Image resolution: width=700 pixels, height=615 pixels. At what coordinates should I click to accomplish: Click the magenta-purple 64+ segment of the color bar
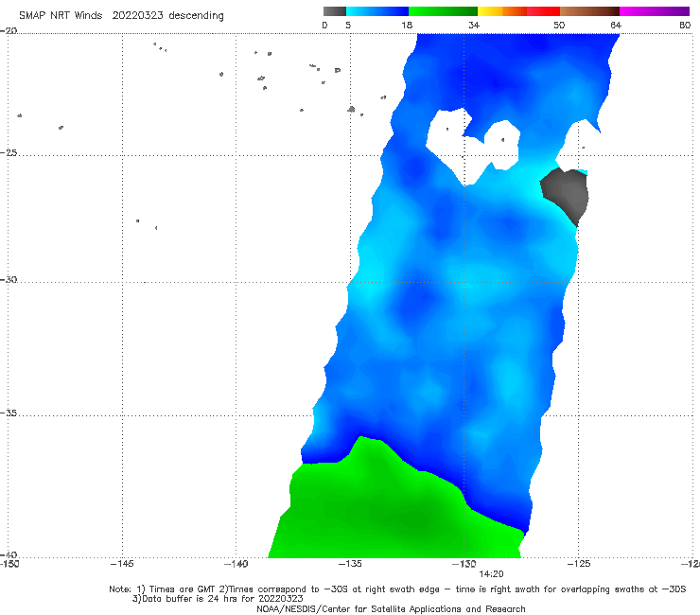655,11
